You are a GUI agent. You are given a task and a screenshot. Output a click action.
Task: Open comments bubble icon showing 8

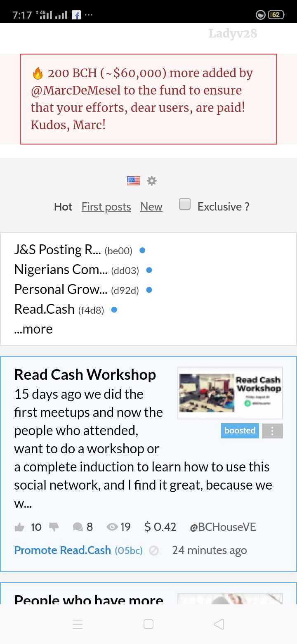click(78, 527)
